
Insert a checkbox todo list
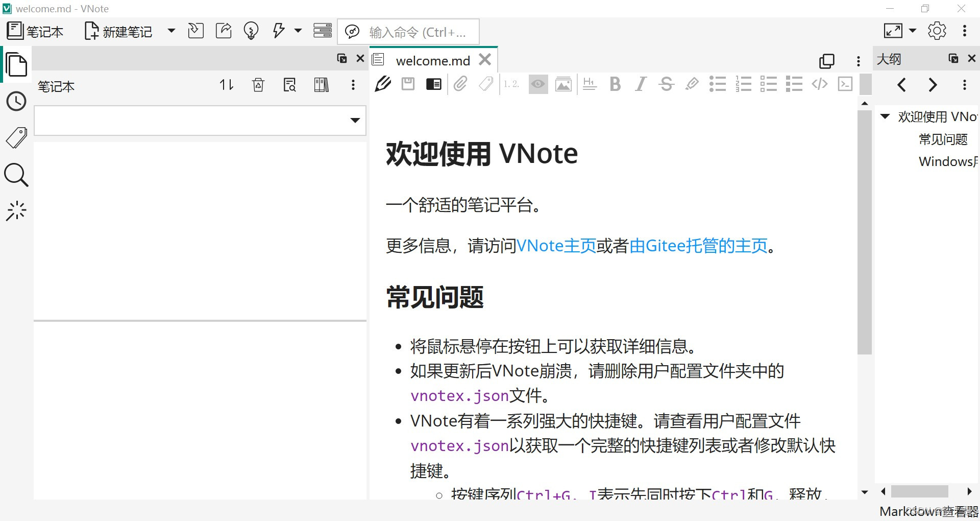(769, 84)
